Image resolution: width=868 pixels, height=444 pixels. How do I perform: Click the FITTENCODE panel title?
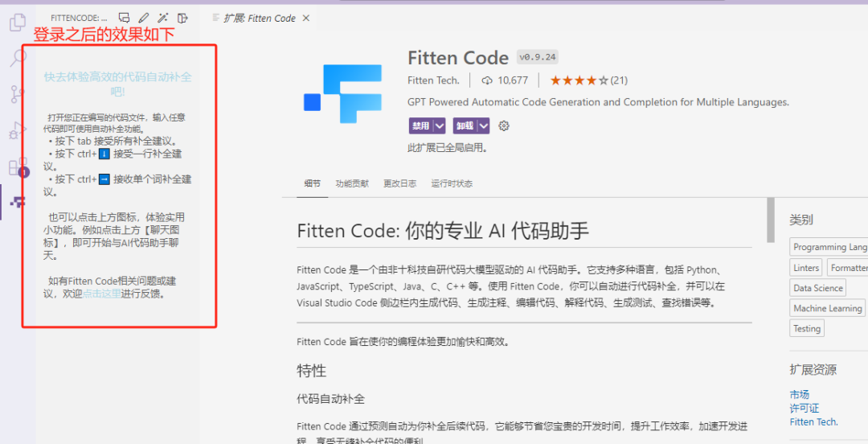point(79,18)
